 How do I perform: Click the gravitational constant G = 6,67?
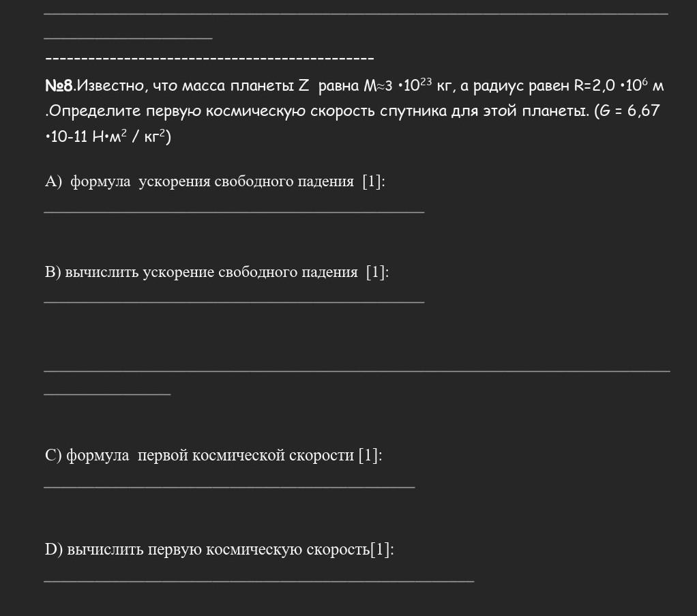[x=629, y=111]
